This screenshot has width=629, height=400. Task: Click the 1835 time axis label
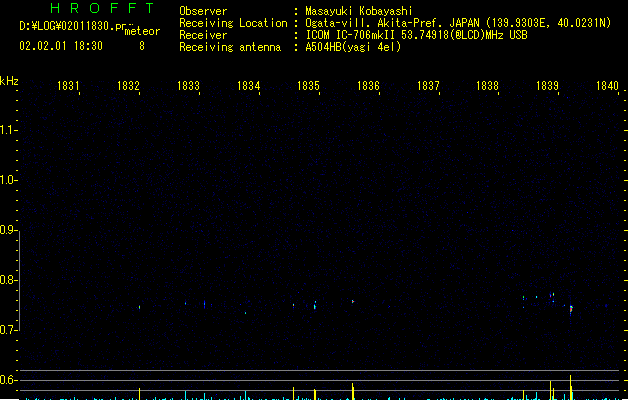(x=308, y=86)
